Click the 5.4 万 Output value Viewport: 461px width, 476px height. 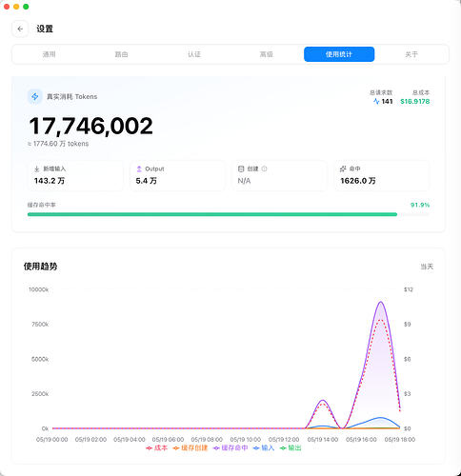[146, 181]
